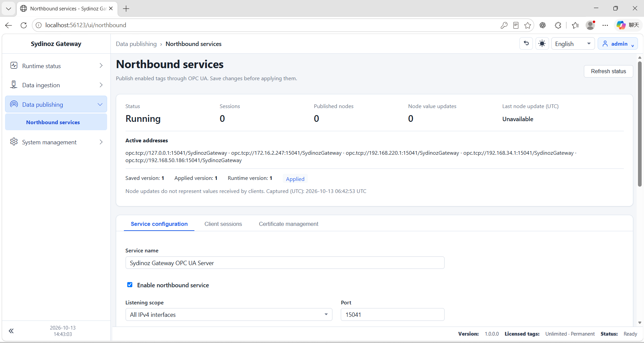
Task: Click the Service name input field
Action: (285, 263)
